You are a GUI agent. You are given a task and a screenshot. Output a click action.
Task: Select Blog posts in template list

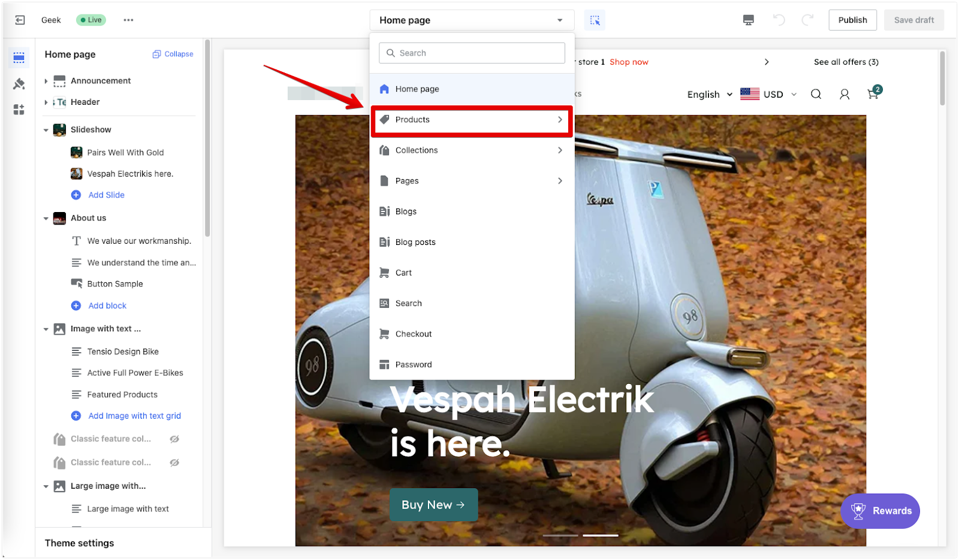(472, 242)
